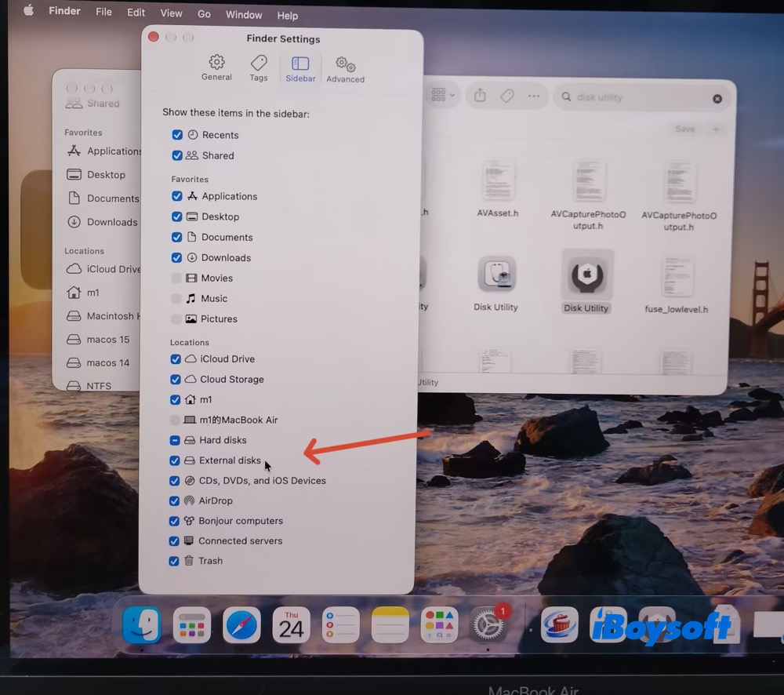Viewport: 784px width, 695px height.
Task: Open the Go menu
Action: (204, 14)
